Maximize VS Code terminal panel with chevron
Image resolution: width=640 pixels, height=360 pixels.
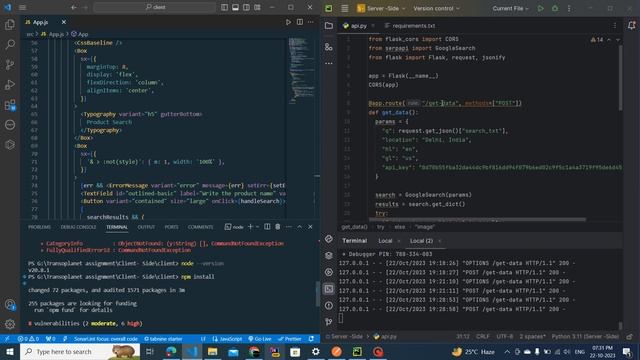tap(299, 227)
